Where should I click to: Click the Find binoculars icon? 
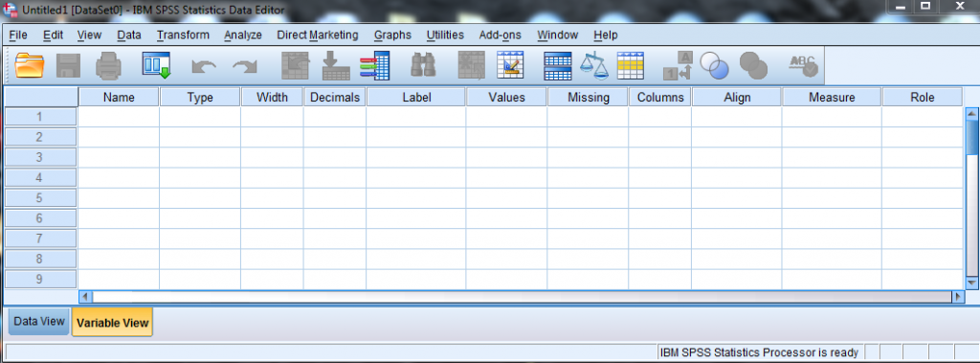tap(423, 65)
